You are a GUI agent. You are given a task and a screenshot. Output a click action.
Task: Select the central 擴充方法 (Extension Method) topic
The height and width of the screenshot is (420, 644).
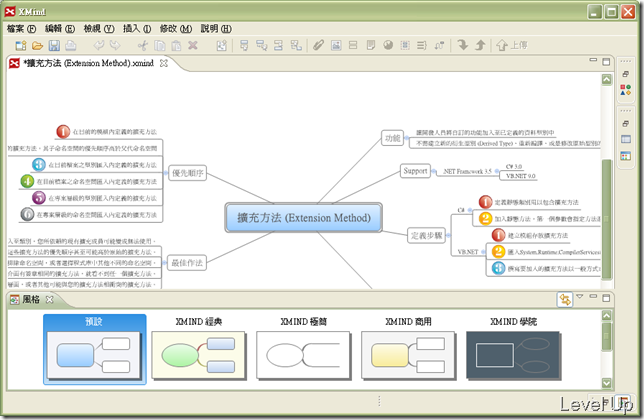pos(304,218)
